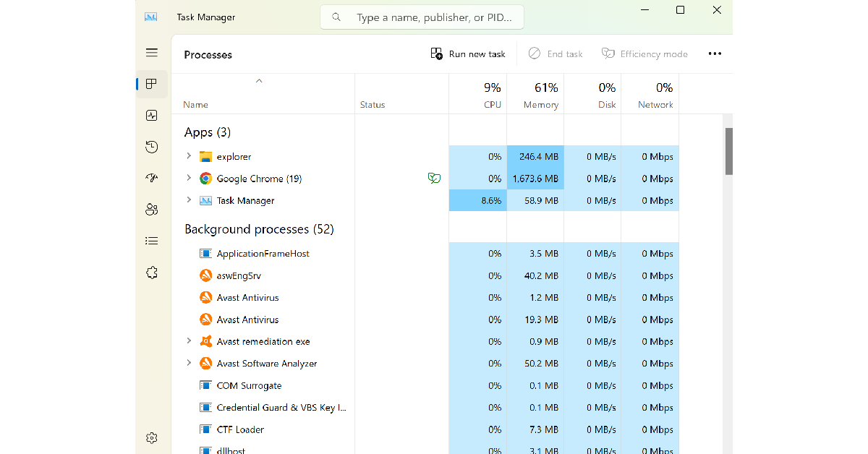The height and width of the screenshot is (454, 868).
Task: Expand Avast Software Analyzer process
Action: pos(189,363)
